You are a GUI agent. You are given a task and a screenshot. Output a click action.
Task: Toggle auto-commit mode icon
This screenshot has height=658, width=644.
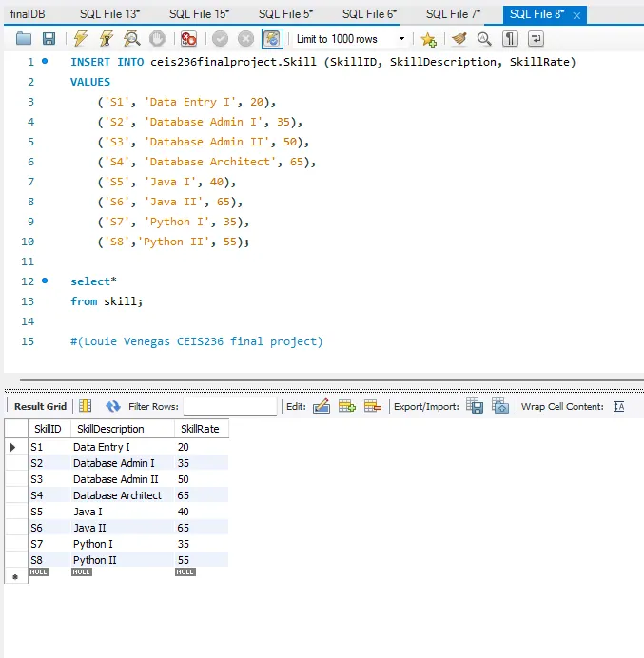tap(272, 39)
